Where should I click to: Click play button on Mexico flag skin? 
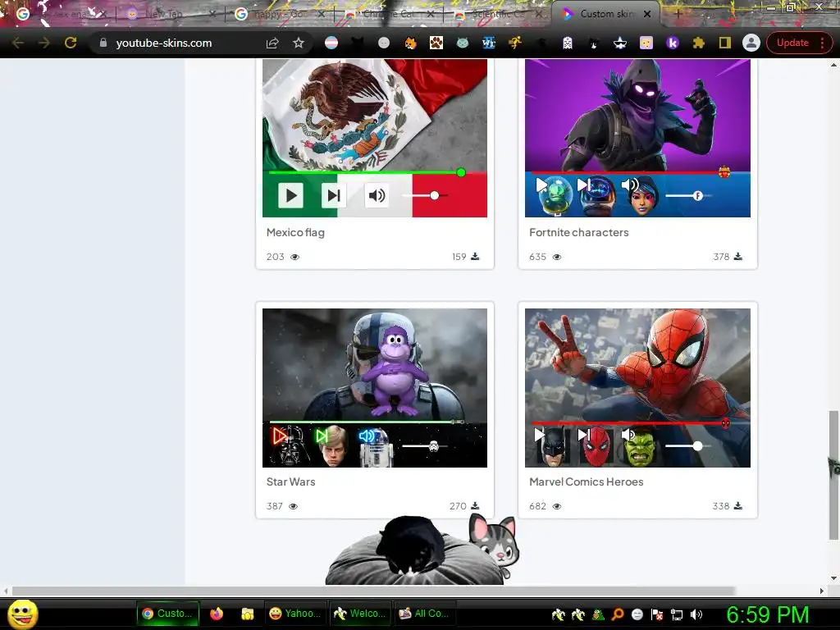291,195
